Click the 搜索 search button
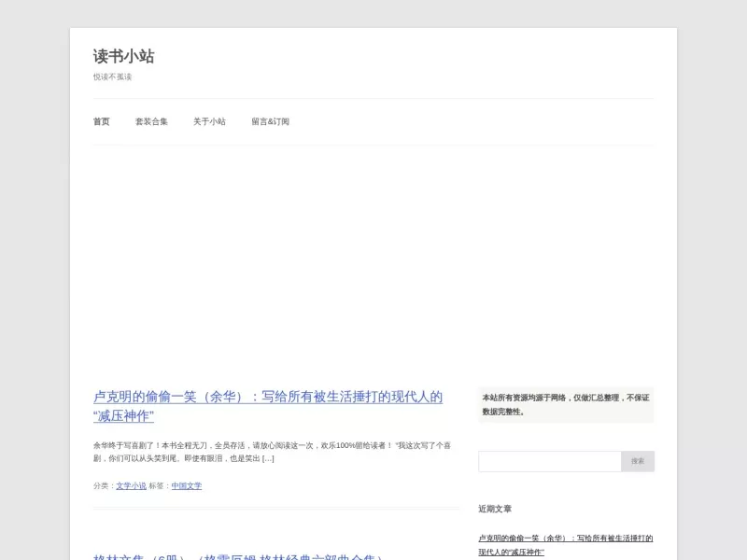The width and height of the screenshot is (747, 560). [x=638, y=461]
